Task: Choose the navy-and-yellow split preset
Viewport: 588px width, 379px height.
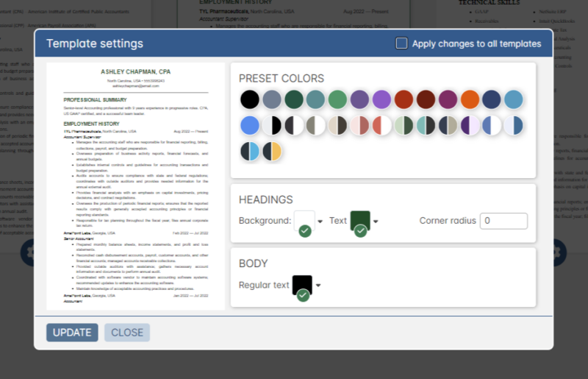Action: (x=272, y=151)
